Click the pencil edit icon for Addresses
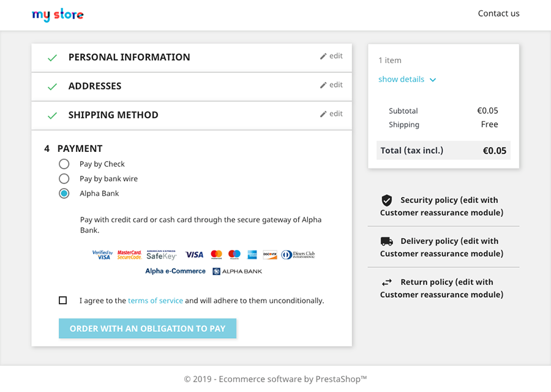 click(x=323, y=85)
